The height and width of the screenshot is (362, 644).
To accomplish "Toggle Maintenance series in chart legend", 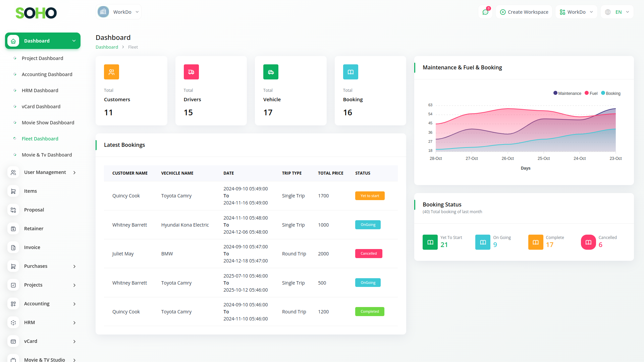I will (567, 94).
